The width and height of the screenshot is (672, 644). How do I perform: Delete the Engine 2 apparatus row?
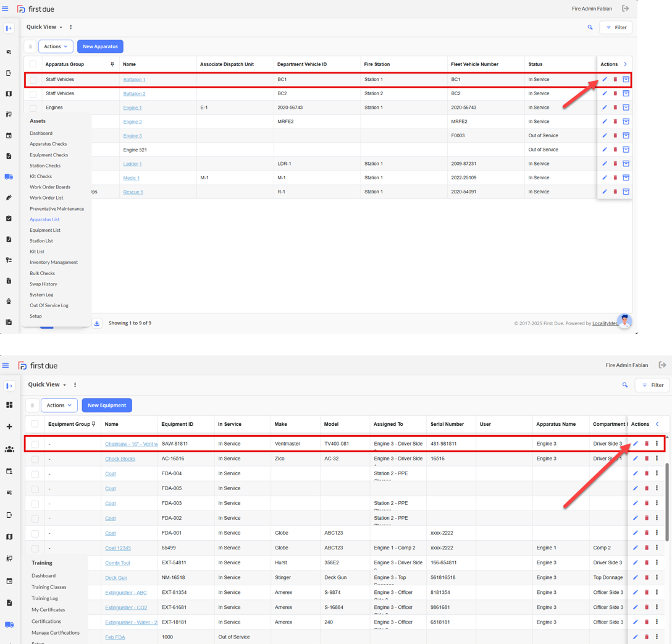point(615,122)
